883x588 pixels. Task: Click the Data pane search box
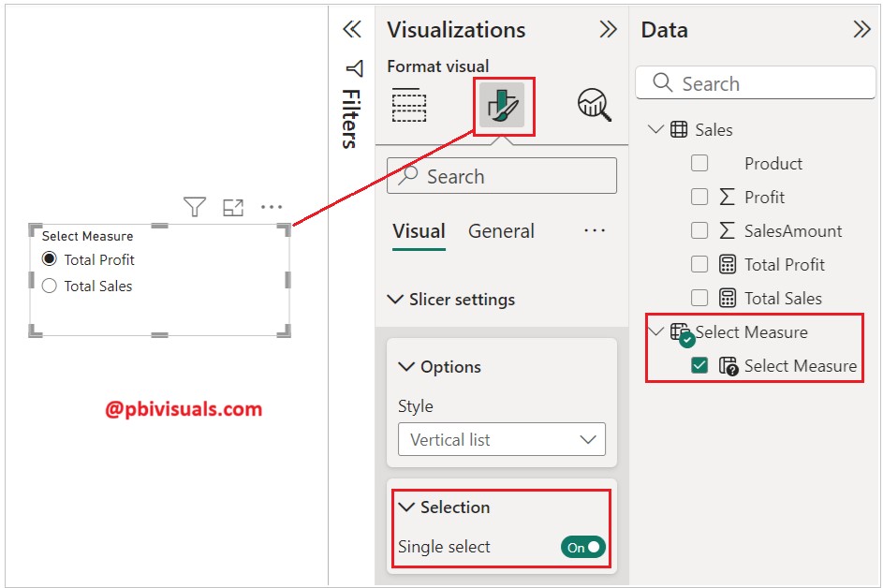pyautogui.click(x=755, y=83)
